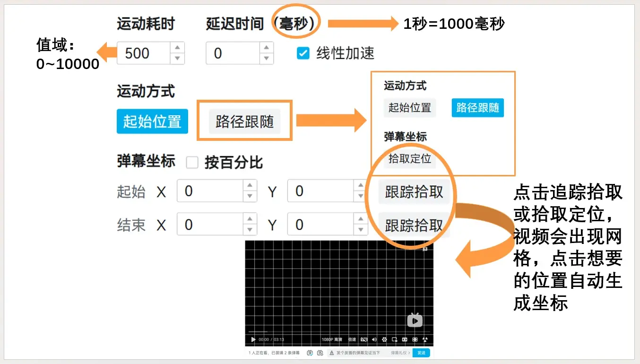
Task: Switch to the gray 路径跟随 motion mode
Action: tap(244, 121)
